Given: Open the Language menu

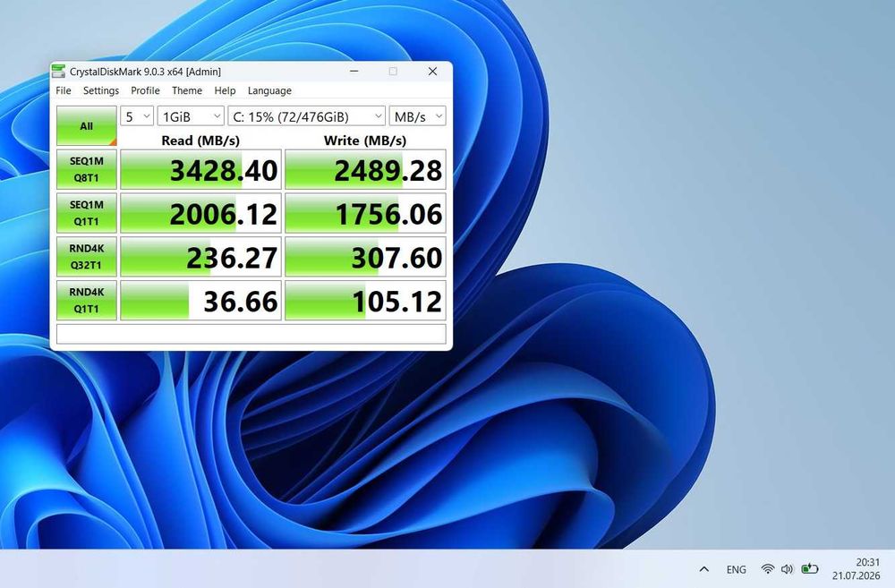Looking at the screenshot, I should tap(269, 90).
